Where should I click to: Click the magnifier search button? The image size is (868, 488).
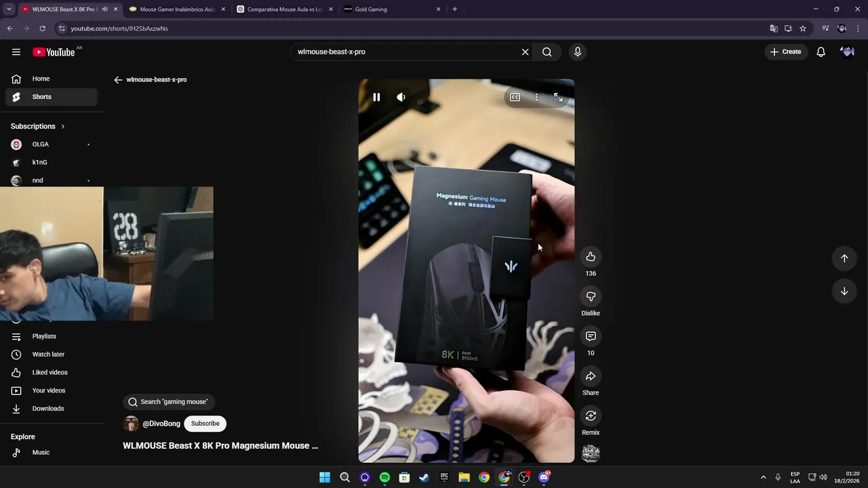(x=547, y=52)
